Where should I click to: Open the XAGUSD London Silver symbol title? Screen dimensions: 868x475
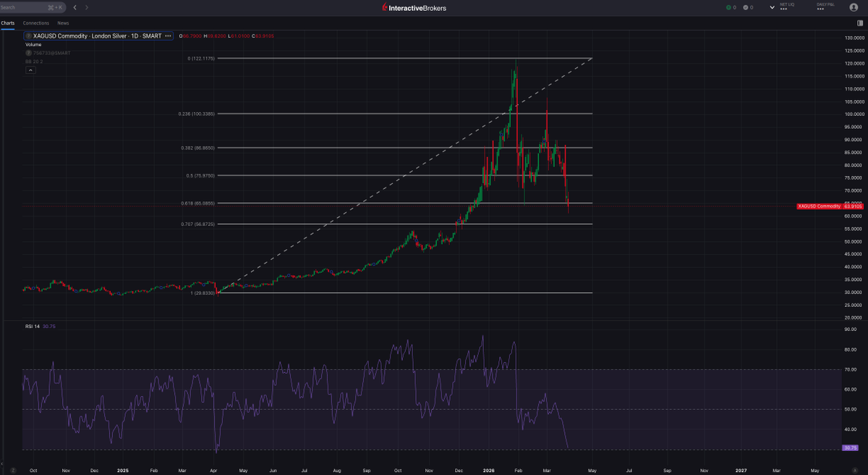point(97,35)
